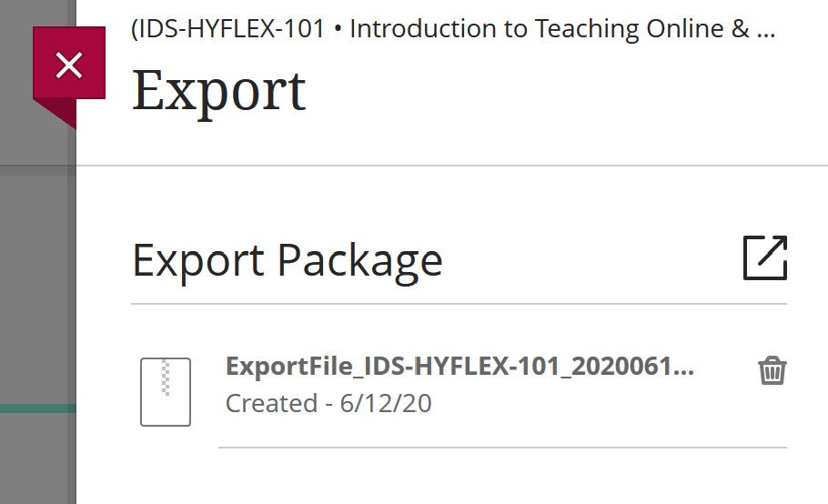Screen dimensions: 828x504
Task: Open the ExportFile_IDS-HYFLEX-101 package link
Action: [459, 366]
